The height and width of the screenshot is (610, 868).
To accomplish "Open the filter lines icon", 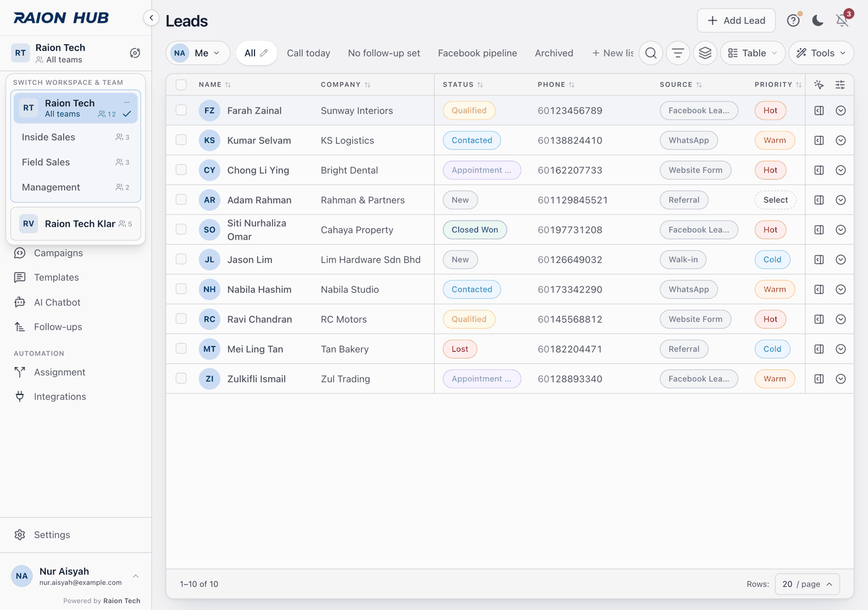I will point(678,53).
